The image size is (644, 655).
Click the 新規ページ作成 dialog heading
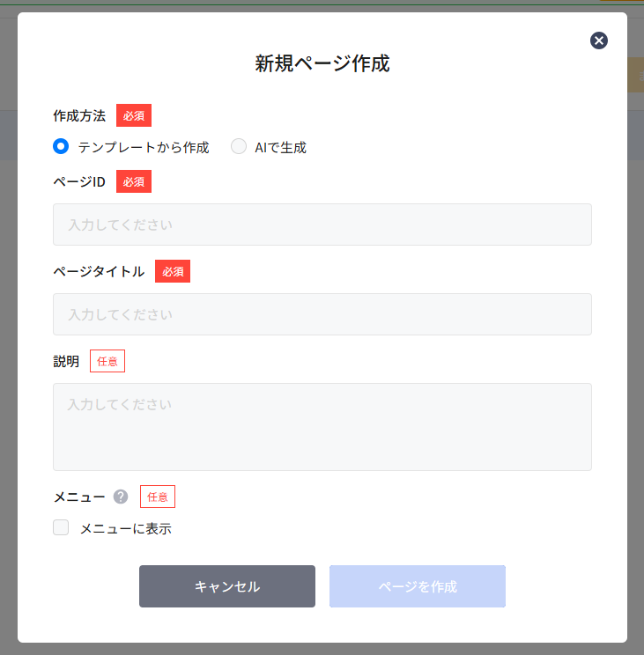point(322,63)
